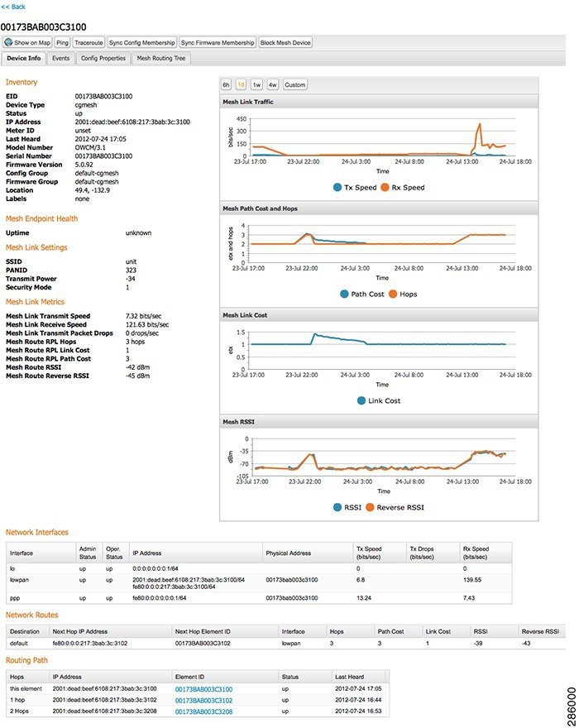The height and width of the screenshot is (728, 579).
Task: Switch to the Events tab
Action: (61, 58)
